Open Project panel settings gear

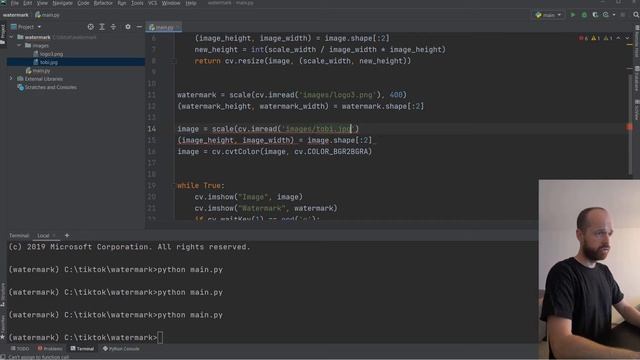(128, 27)
